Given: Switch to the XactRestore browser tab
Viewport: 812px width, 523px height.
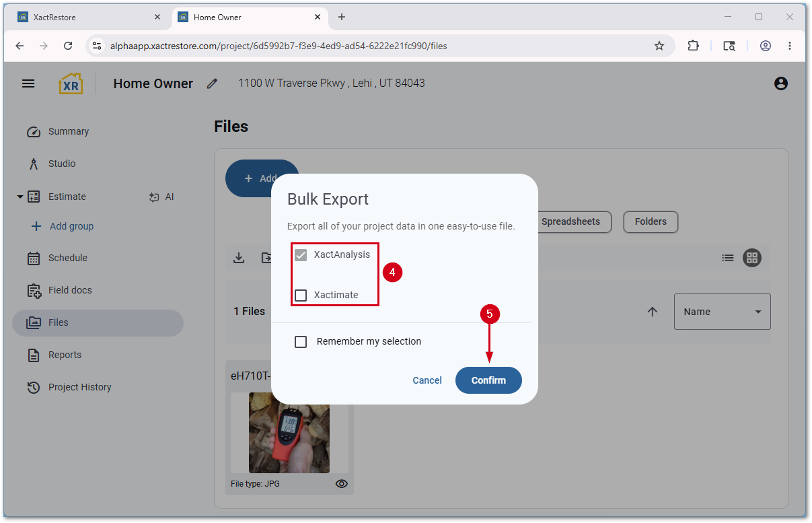Looking at the screenshot, I should (87, 18).
